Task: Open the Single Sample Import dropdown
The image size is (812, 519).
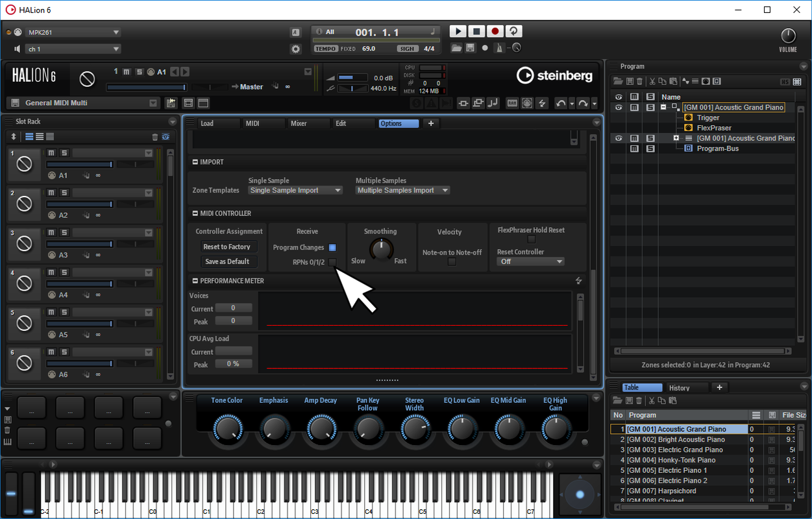Action: click(x=295, y=190)
